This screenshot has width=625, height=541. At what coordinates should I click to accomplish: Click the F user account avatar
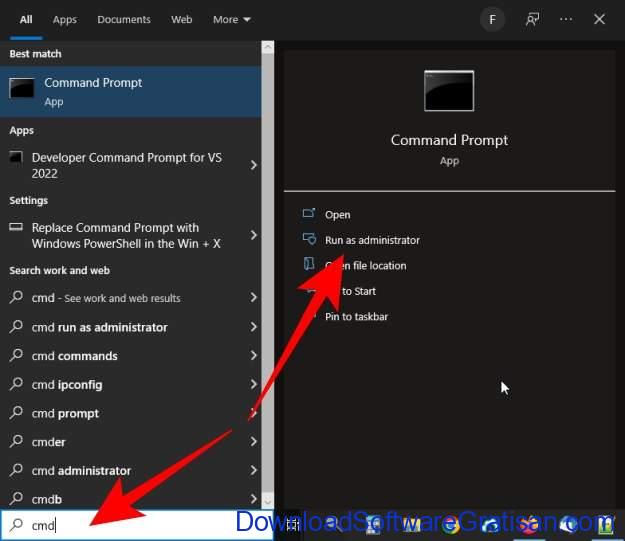coord(493,19)
